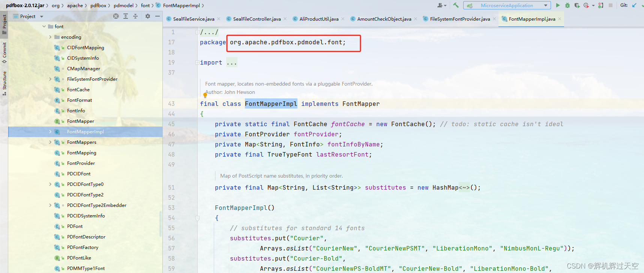The height and width of the screenshot is (273, 644).
Task: Select PDFontFactory in project tree
Action: 83,247
